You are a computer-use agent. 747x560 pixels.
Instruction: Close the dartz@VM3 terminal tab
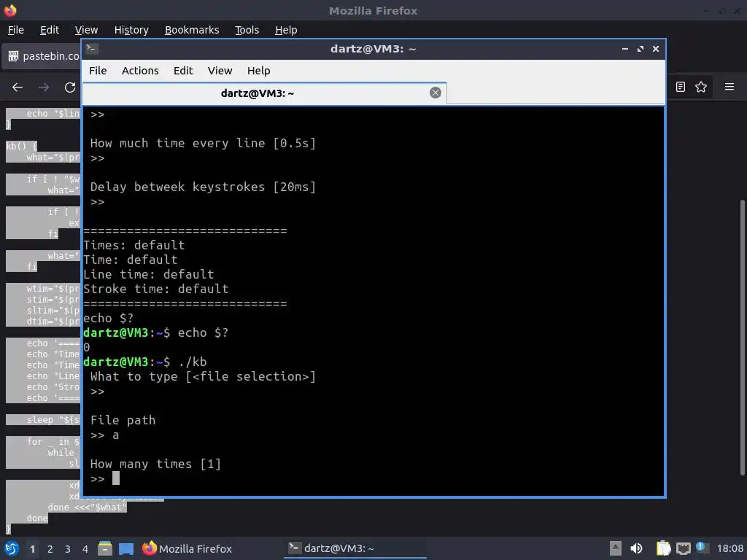pyautogui.click(x=435, y=93)
